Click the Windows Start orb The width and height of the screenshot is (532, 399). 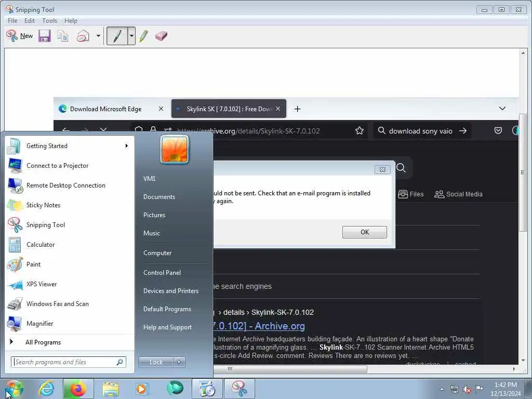pyautogui.click(x=14, y=389)
